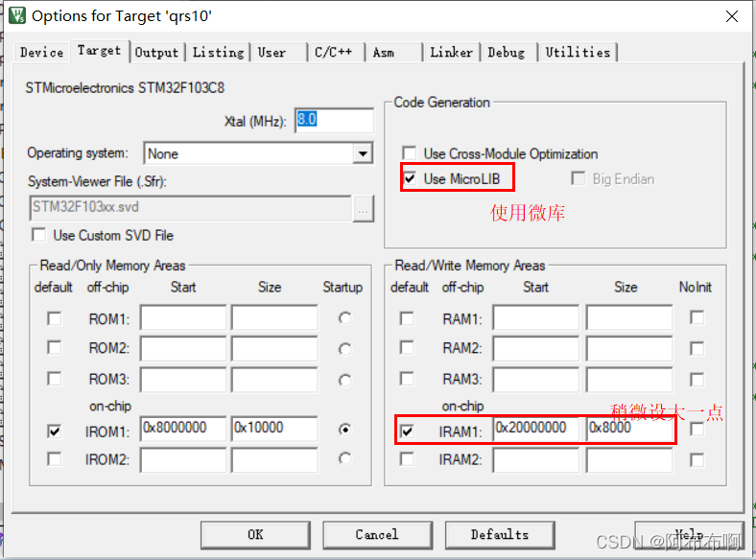Toggle the Big Endian checkbox
The height and width of the screenshot is (560, 756).
(x=578, y=178)
